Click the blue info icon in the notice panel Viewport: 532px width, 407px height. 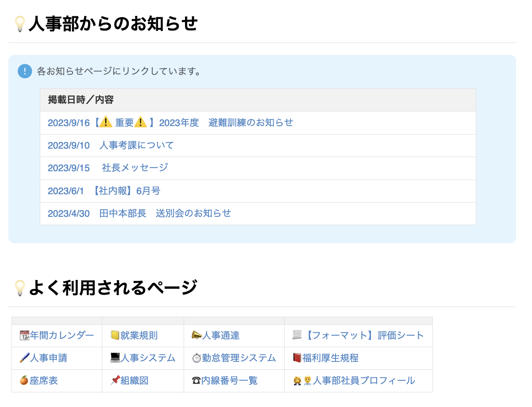point(25,71)
